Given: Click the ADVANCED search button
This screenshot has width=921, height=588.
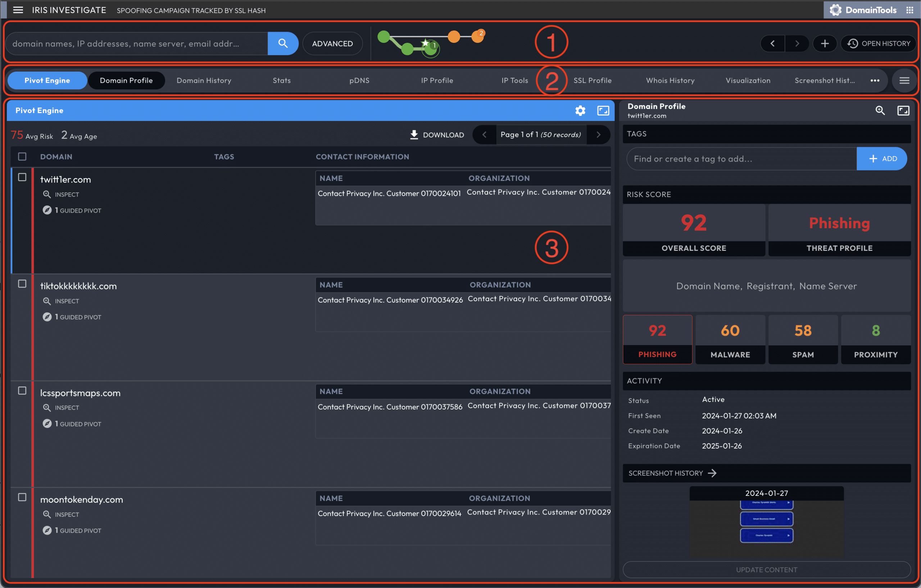Looking at the screenshot, I should (x=332, y=44).
